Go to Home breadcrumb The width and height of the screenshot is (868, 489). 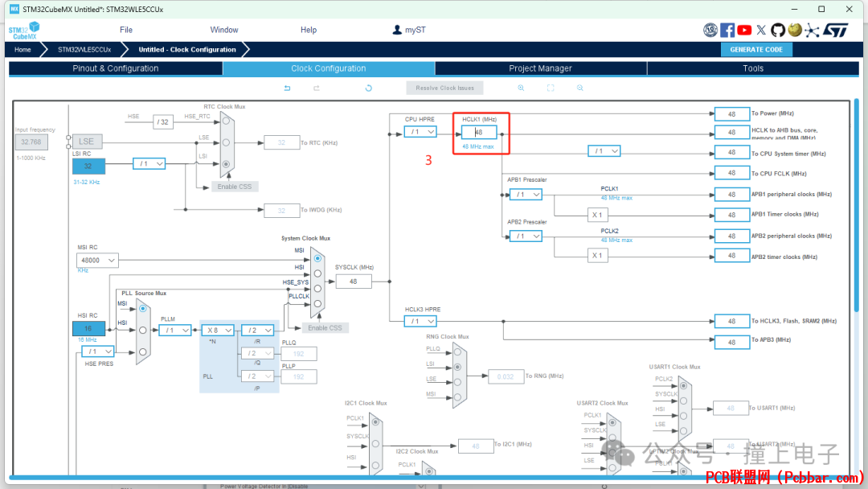pos(23,49)
